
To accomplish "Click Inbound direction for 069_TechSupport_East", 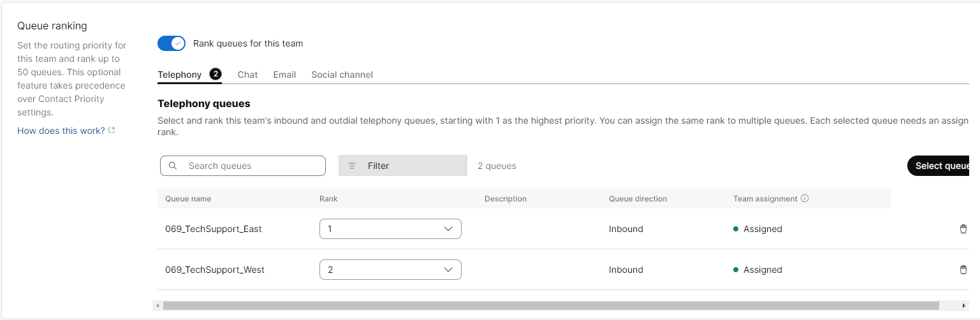I will [626, 229].
